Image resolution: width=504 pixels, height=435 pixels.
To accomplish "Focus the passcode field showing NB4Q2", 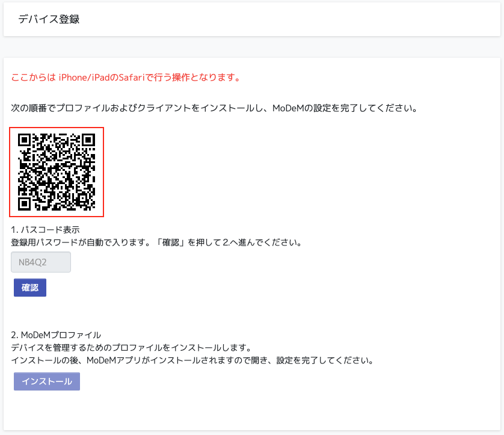I will (41, 262).
